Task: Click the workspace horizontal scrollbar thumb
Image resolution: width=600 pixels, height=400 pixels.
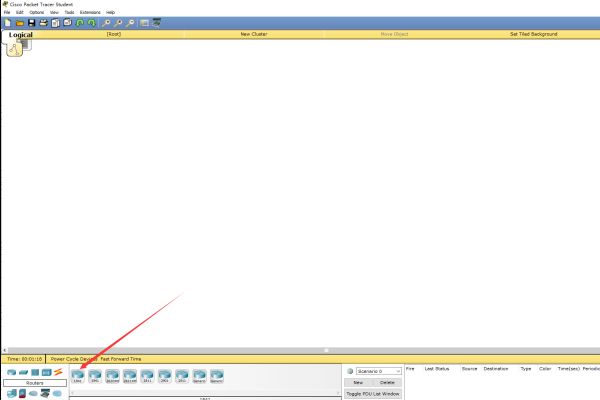Action: [x=326, y=350]
